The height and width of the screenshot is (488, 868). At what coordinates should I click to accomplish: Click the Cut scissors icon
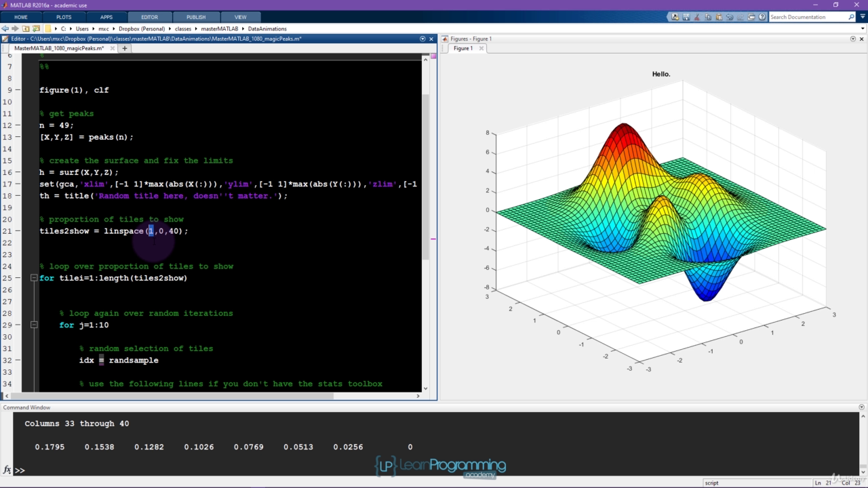(x=697, y=17)
